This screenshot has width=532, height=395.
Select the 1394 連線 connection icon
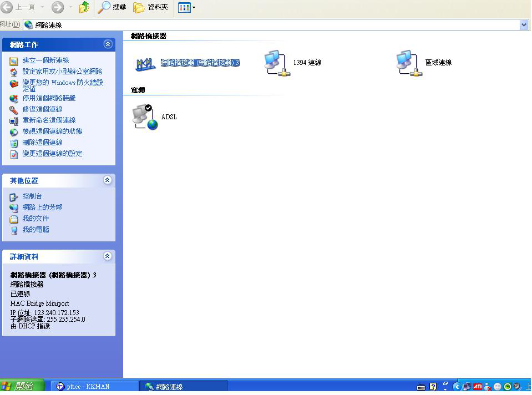click(277, 63)
